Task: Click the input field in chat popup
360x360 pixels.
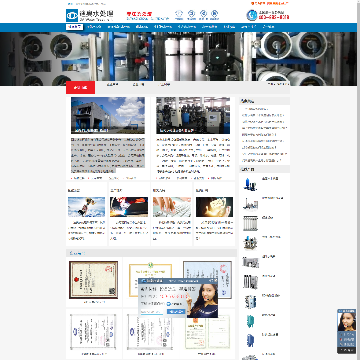Action: coord(152,312)
